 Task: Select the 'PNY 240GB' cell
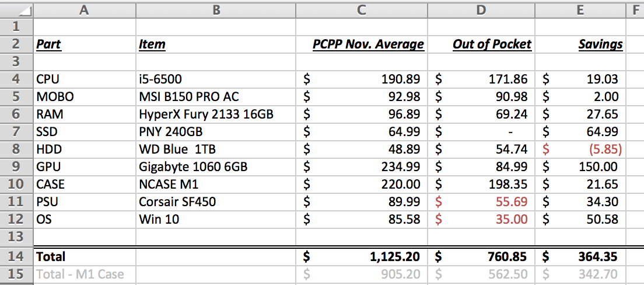pos(216,131)
